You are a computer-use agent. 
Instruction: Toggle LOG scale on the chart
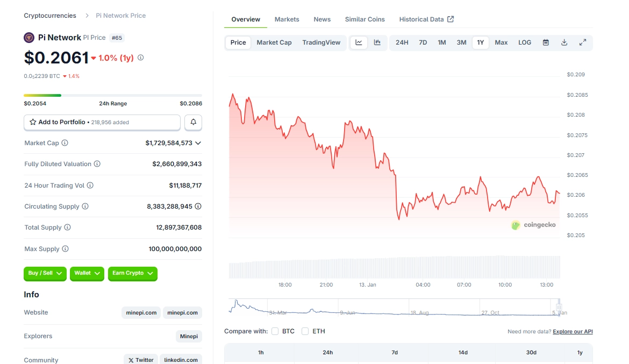pyautogui.click(x=525, y=42)
